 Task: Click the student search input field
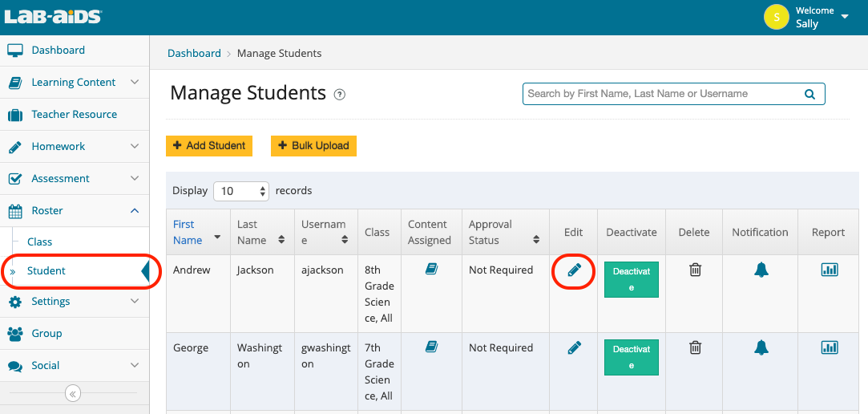pos(661,94)
